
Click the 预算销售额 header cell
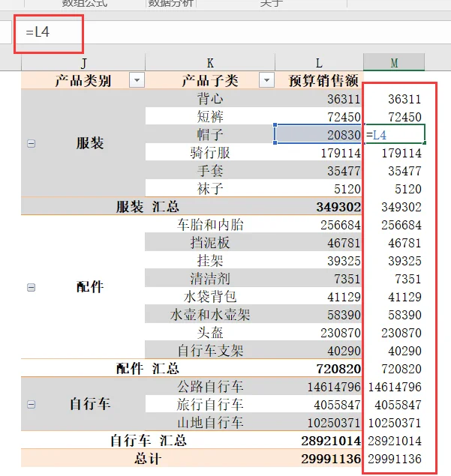click(319, 80)
